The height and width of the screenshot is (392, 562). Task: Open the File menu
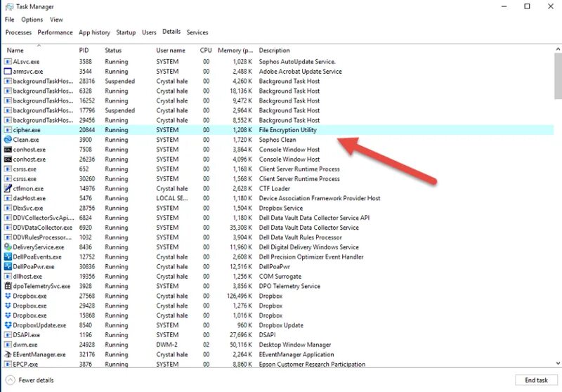(10, 20)
